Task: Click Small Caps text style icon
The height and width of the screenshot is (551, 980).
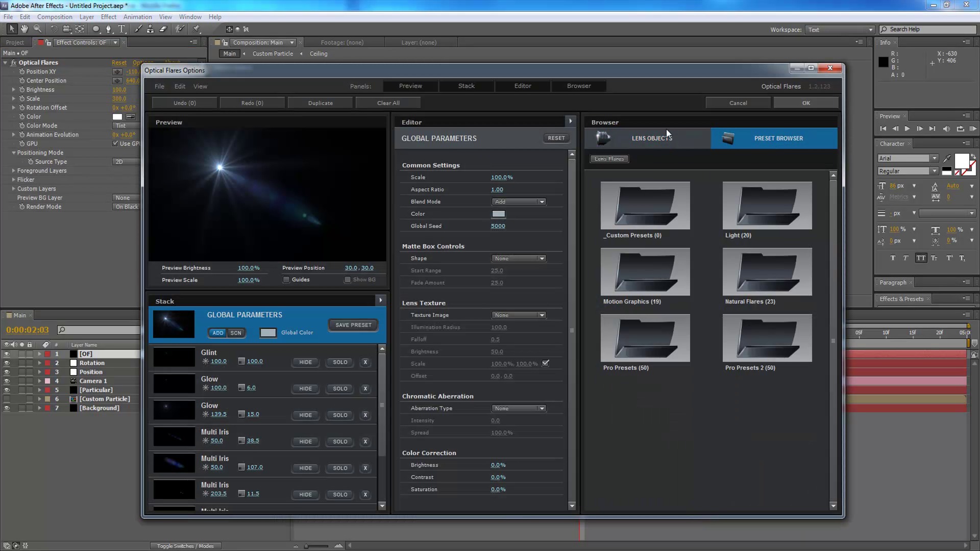Action: tap(934, 258)
